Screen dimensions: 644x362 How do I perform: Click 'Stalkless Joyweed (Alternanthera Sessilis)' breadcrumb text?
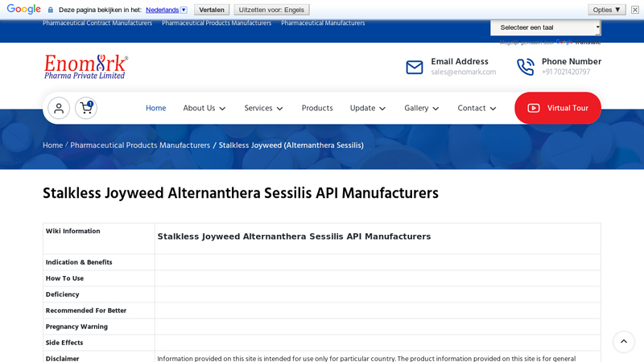click(291, 146)
